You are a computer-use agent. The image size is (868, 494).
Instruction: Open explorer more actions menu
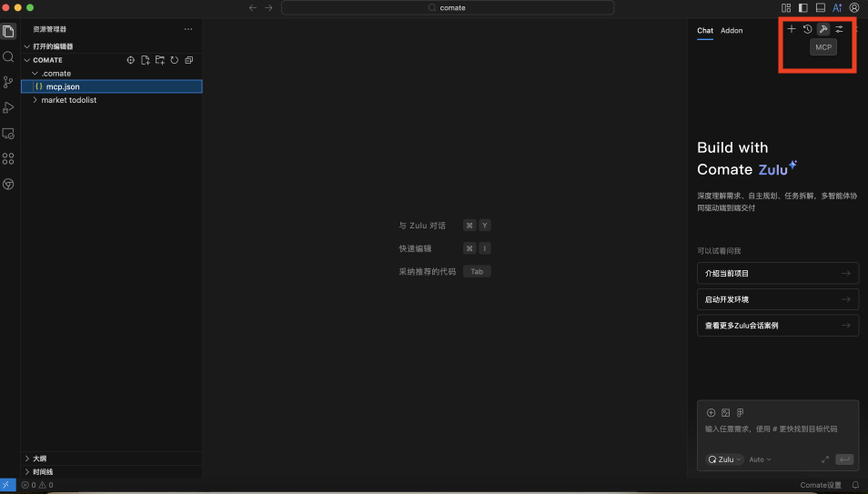[x=188, y=29]
